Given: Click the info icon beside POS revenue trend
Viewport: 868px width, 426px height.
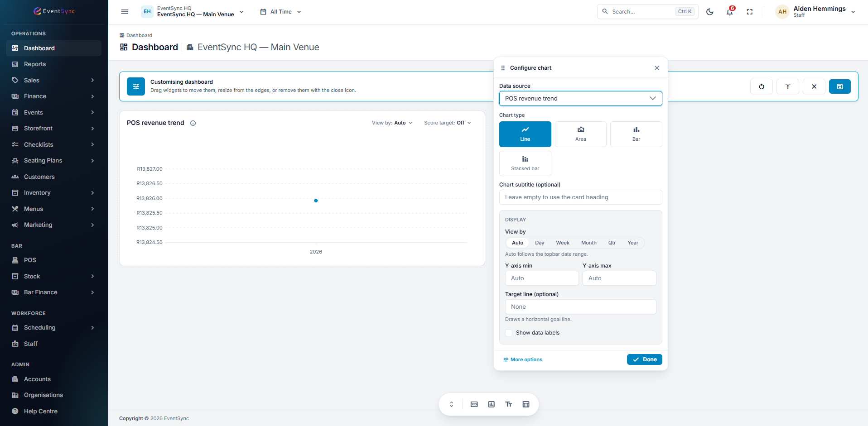Looking at the screenshot, I should tap(193, 123).
